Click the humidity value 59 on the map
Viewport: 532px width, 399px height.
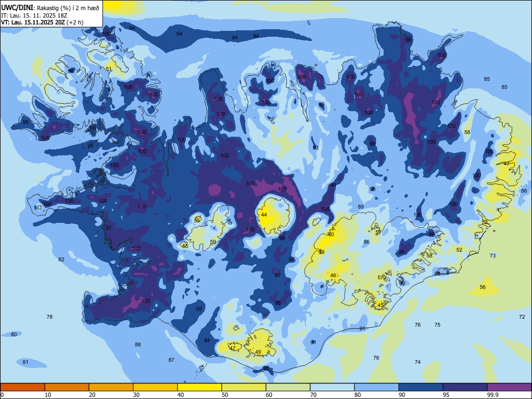click(213, 242)
